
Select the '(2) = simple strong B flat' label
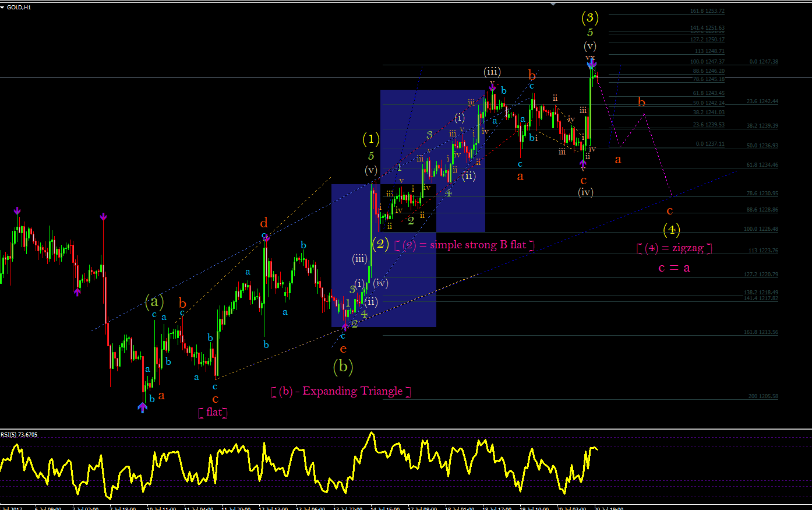464,245
